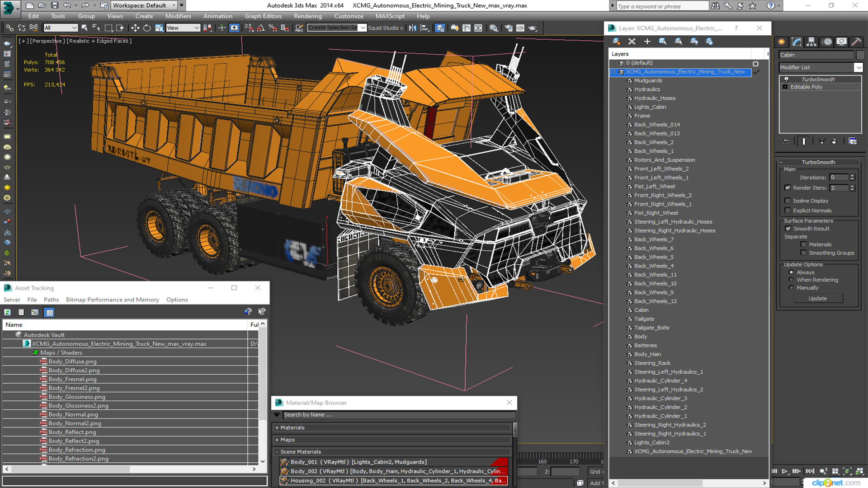Collapse the XCMG truck layer tree
The height and width of the screenshot is (488, 868).
click(613, 72)
